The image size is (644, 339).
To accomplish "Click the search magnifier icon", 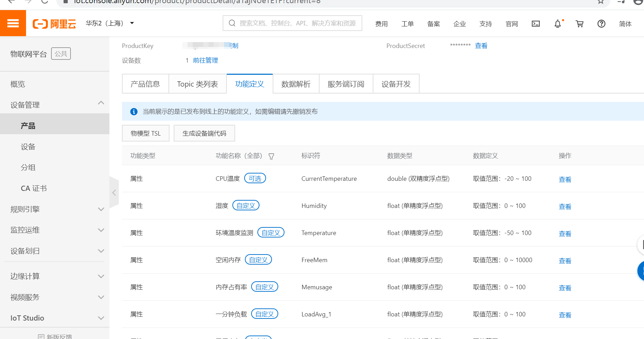I will pos(232,23).
